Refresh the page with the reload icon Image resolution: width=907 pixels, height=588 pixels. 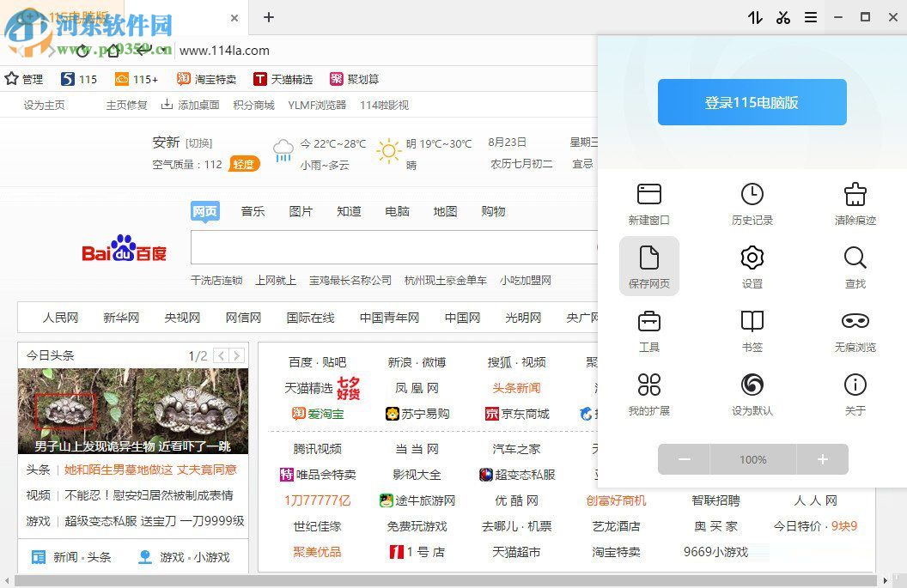click(82, 51)
